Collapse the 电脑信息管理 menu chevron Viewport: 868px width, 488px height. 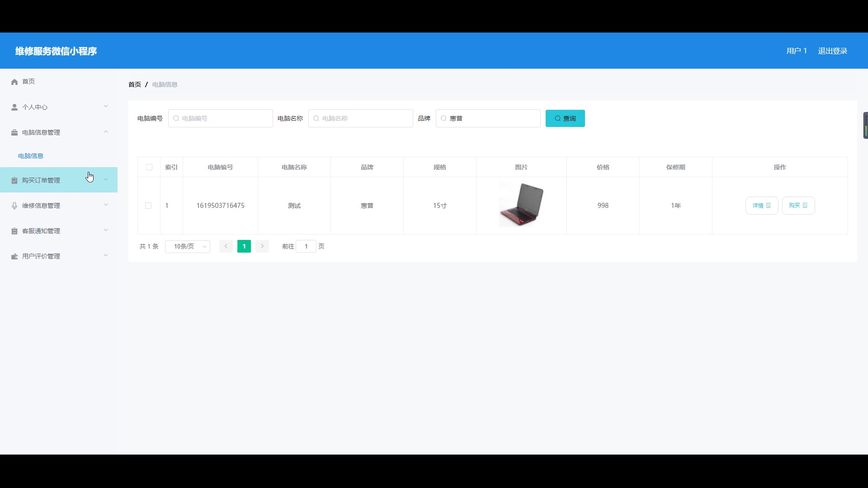[x=106, y=132]
